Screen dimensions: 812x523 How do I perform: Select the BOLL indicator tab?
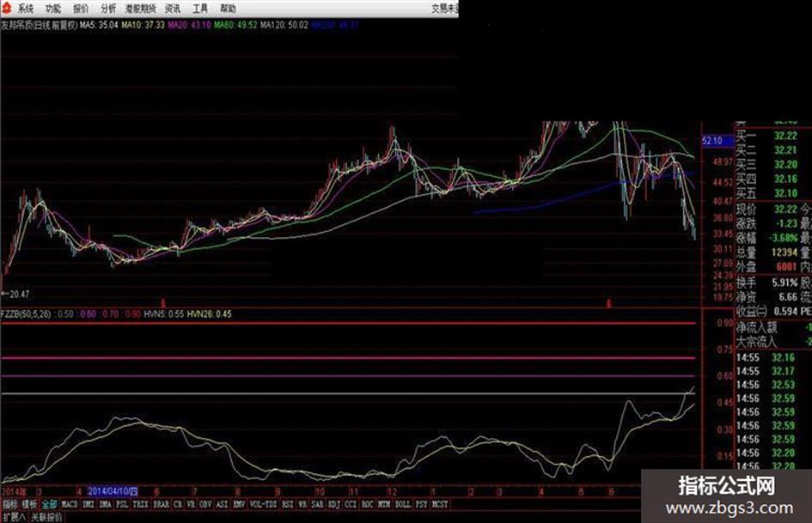(403, 504)
